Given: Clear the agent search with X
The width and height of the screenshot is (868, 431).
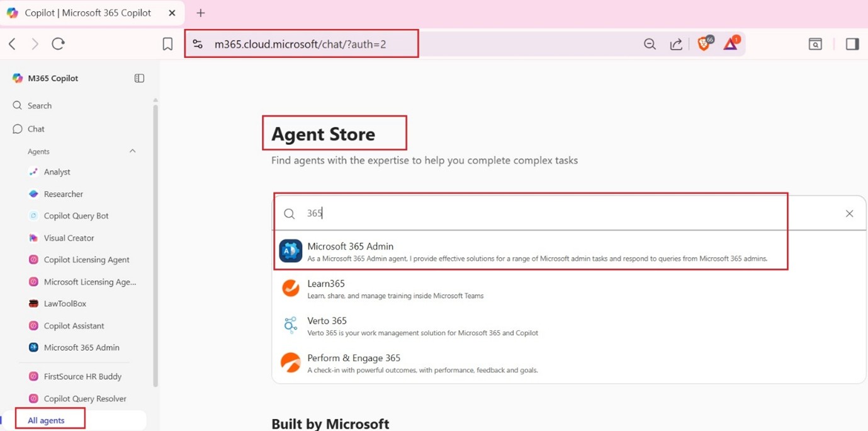Looking at the screenshot, I should (849, 214).
